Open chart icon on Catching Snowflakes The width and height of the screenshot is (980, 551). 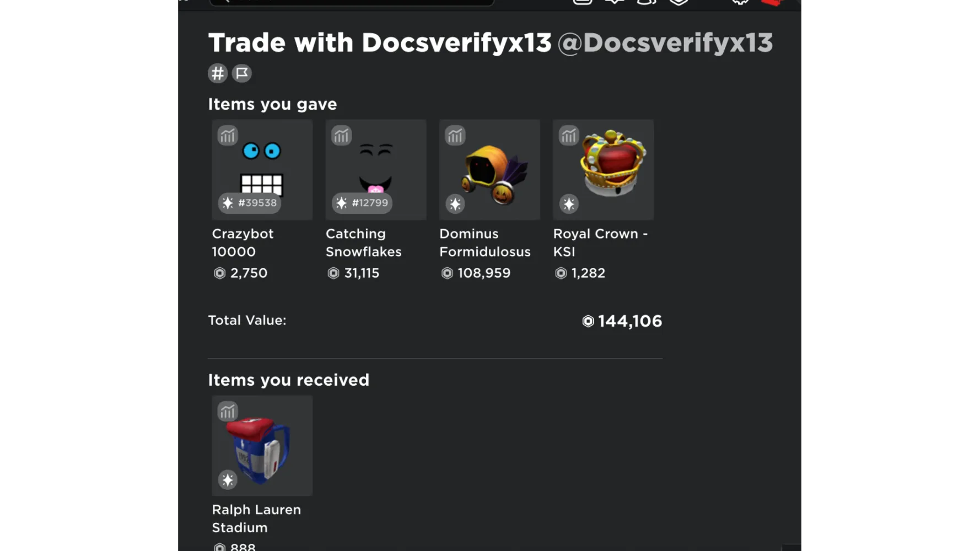tap(341, 136)
